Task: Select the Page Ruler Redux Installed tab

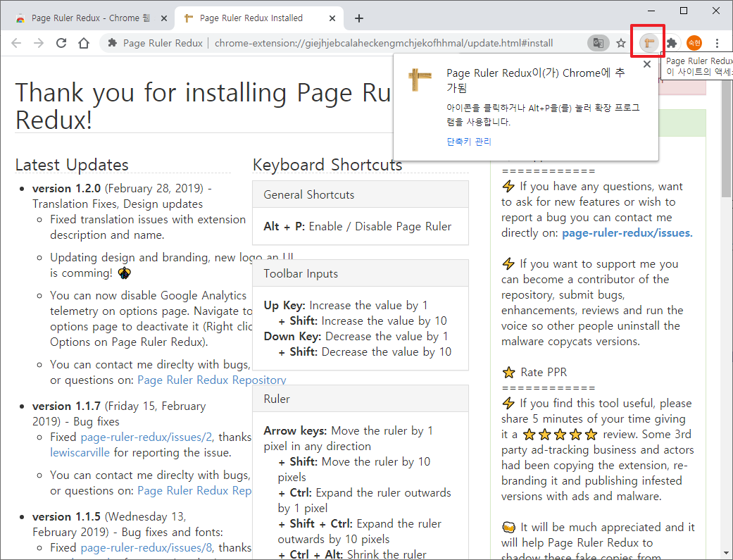Action: (x=258, y=18)
